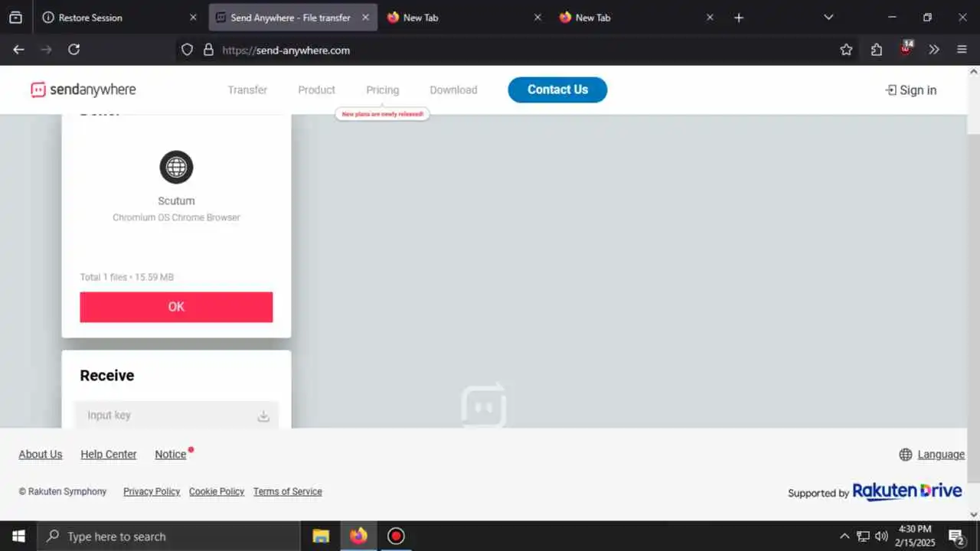
Task: Click the New plans are newly released badge
Action: [x=382, y=113]
